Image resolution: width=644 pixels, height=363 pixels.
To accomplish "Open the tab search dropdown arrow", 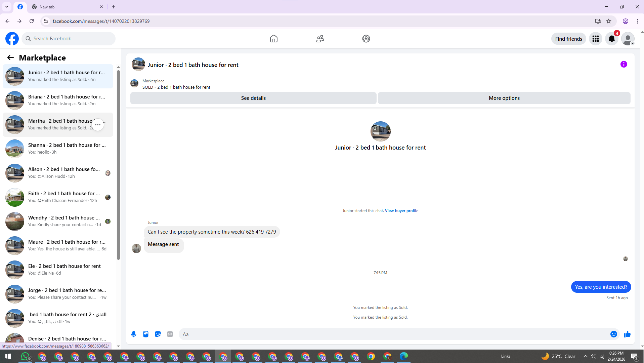I will tap(7, 7).
